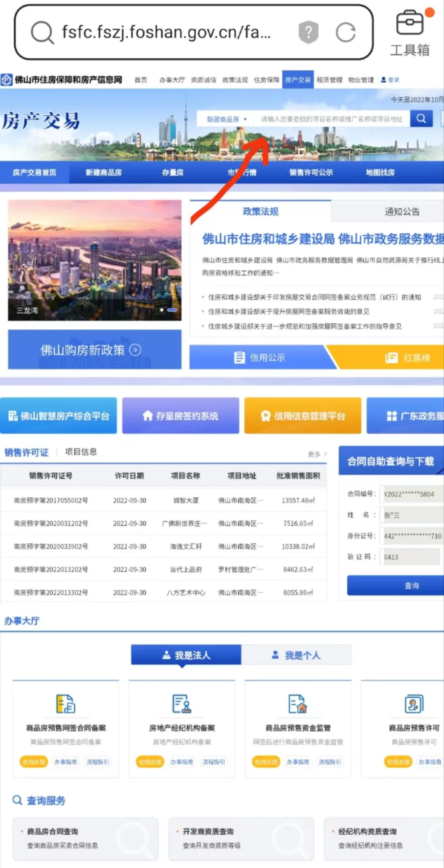Click the blue search magnifier button

click(421, 119)
